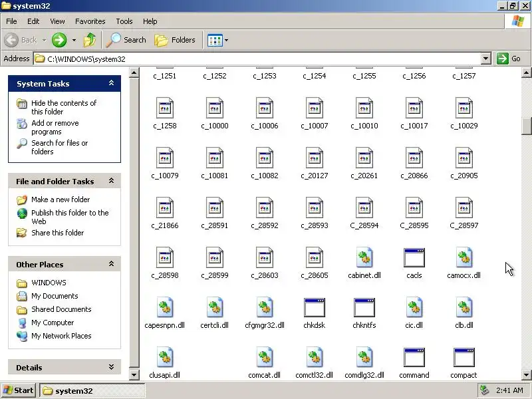The image size is (532, 399).
Task: Expand the Address bar dropdown
Action: 486,59
